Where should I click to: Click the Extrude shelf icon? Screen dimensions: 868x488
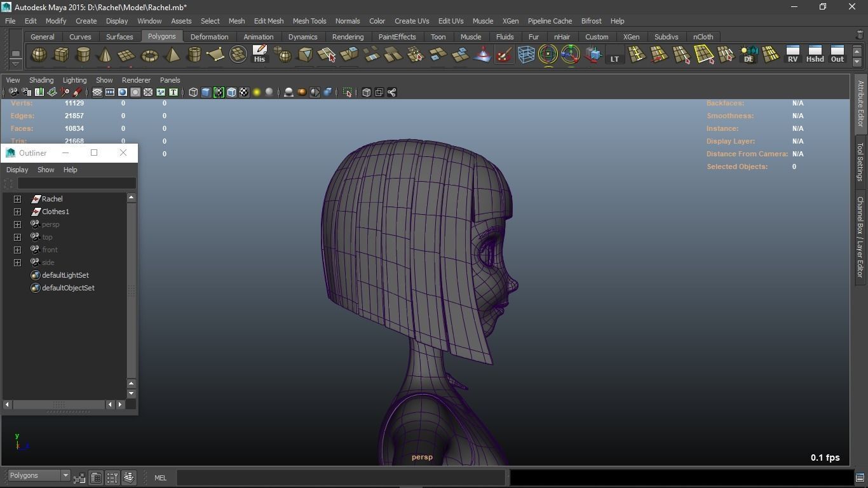(349, 55)
